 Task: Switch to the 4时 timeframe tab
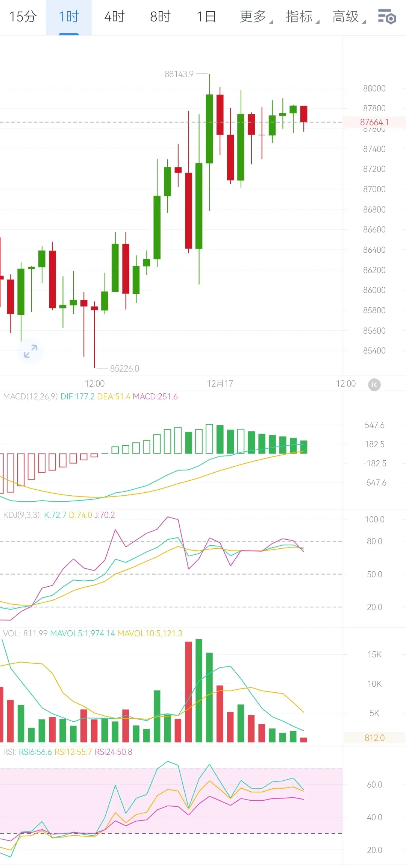(x=114, y=17)
